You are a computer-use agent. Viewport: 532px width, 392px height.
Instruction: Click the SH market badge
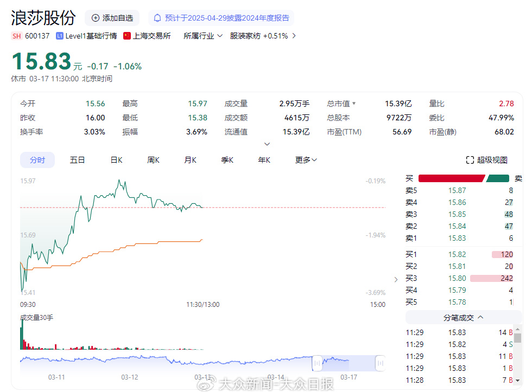pyautogui.click(x=17, y=36)
